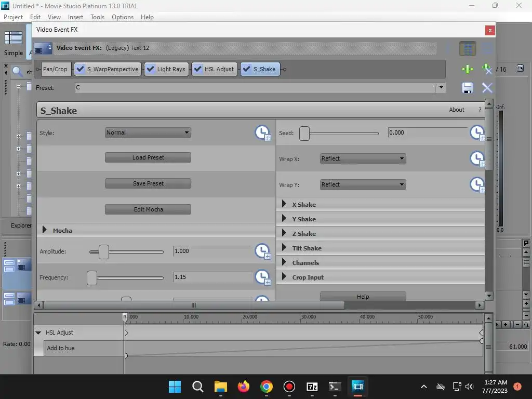Open Windows Start from the taskbar
Viewport: 532px width, 399px height.
click(175, 387)
